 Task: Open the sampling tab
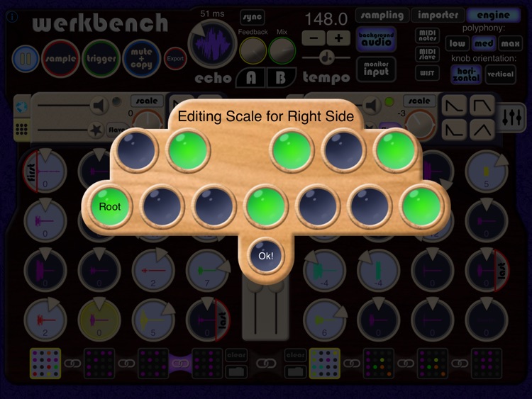[x=382, y=15]
